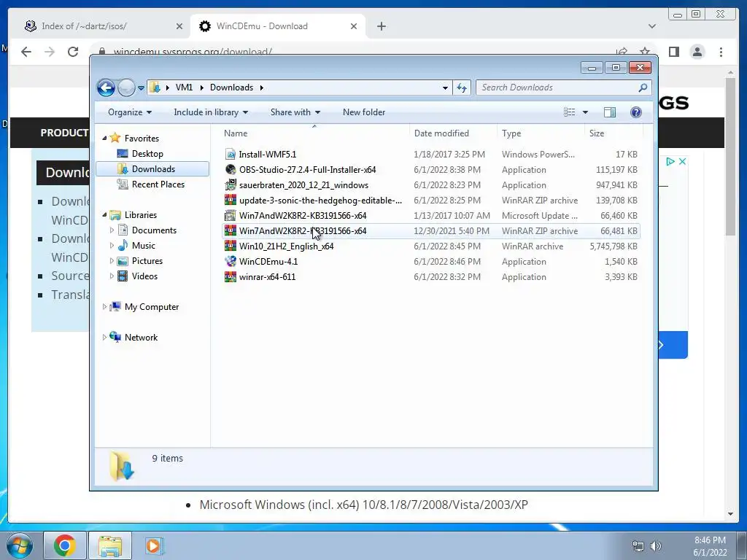Select the Videos library

(144, 276)
